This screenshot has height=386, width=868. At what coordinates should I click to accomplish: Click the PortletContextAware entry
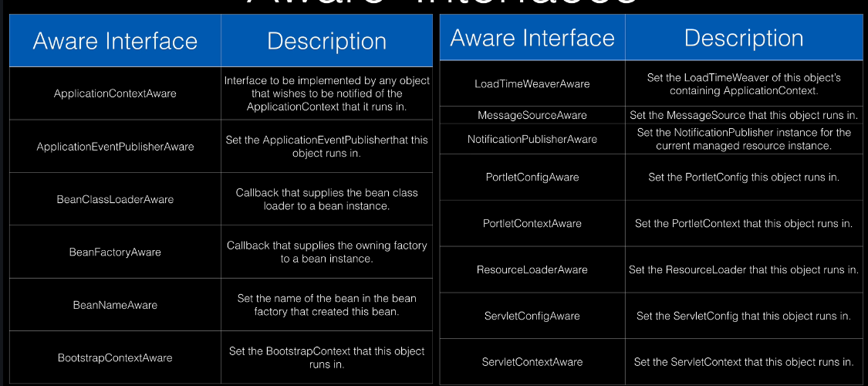click(532, 223)
